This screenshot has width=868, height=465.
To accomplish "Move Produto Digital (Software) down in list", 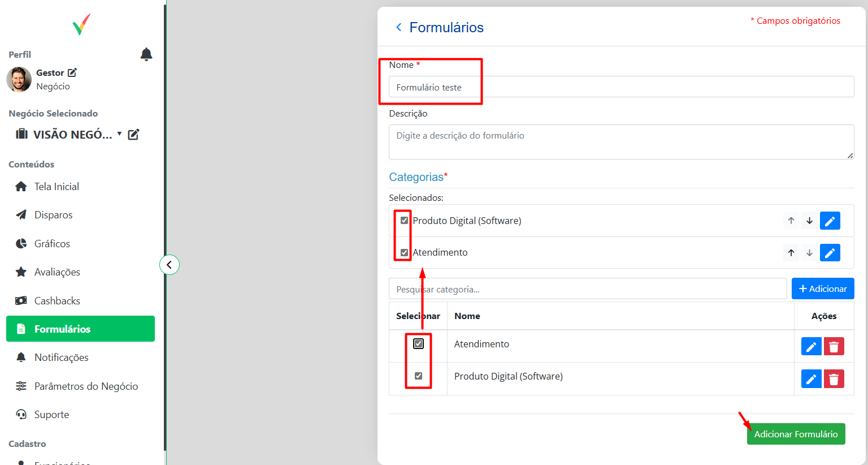I will [809, 221].
